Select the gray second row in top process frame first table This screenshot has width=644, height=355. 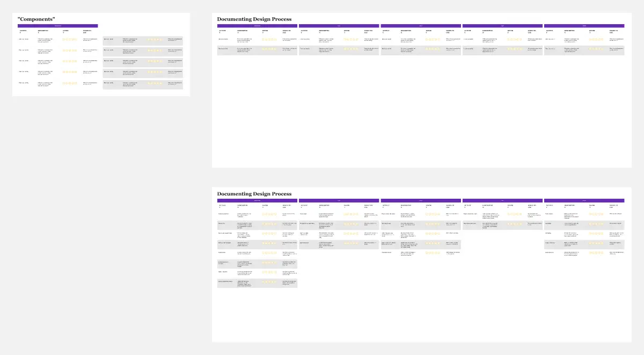click(257, 49)
